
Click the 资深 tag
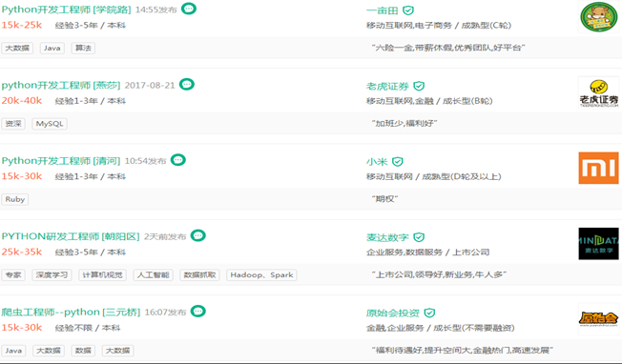point(13,124)
